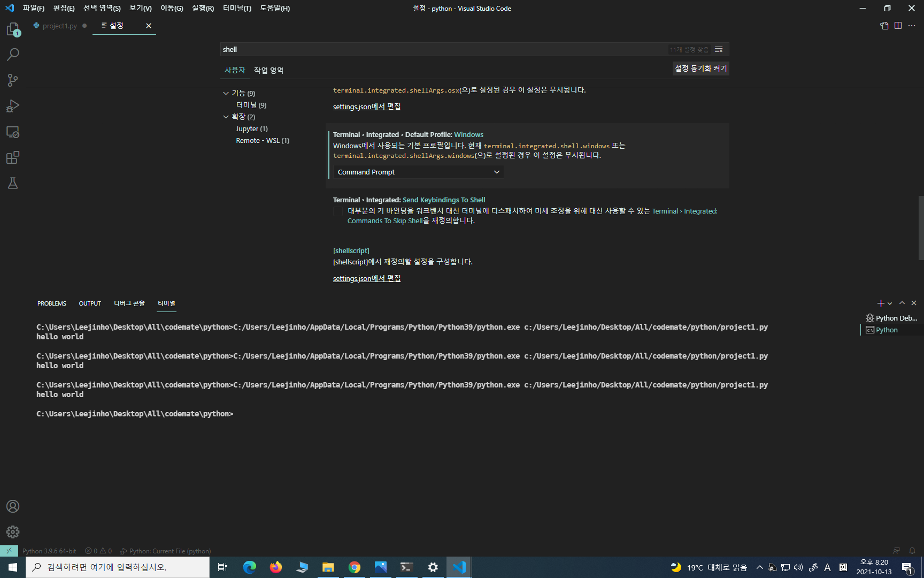
Task: Open the Testing flask icon
Action: click(x=13, y=183)
